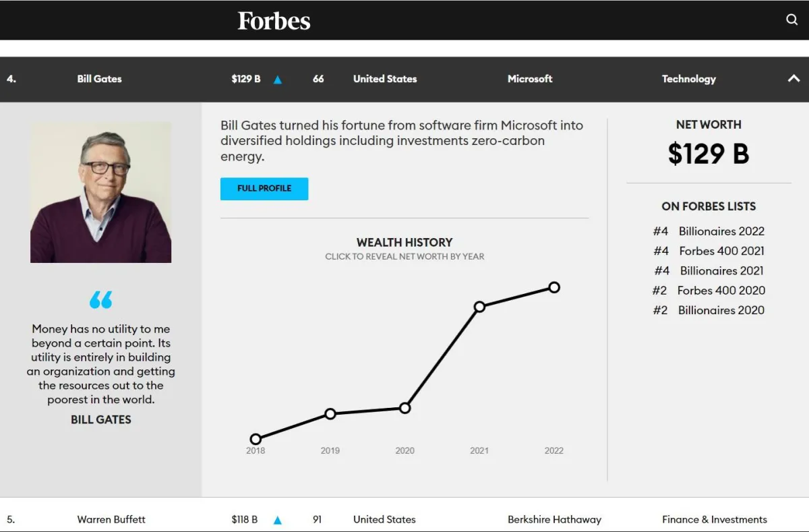Click blue up arrow beside $118 B

tap(278, 520)
